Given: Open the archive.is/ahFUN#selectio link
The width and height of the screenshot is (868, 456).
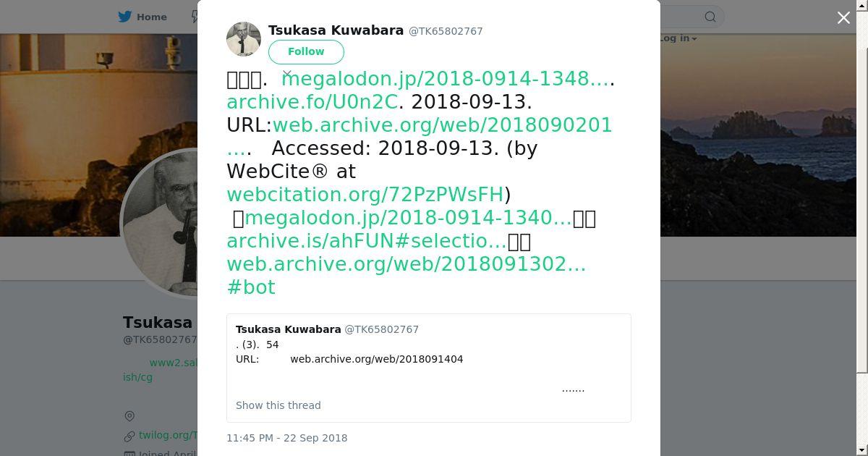Looking at the screenshot, I should point(367,241).
